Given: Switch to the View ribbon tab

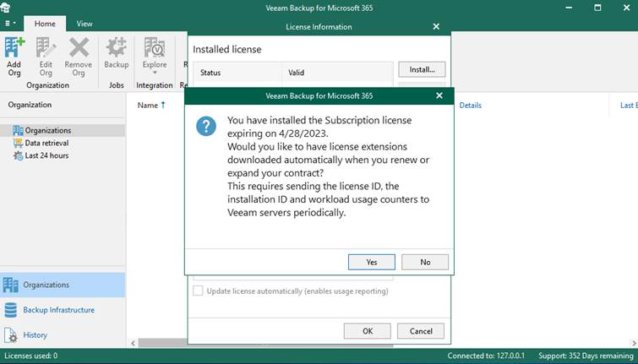Looking at the screenshot, I should point(85,24).
